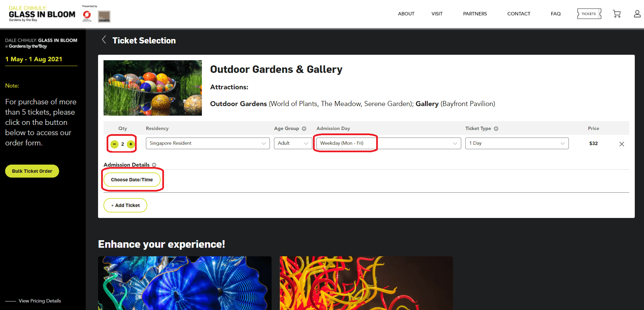Click the red sponsor logo in header
The width and height of the screenshot is (644, 310).
pos(87,16)
